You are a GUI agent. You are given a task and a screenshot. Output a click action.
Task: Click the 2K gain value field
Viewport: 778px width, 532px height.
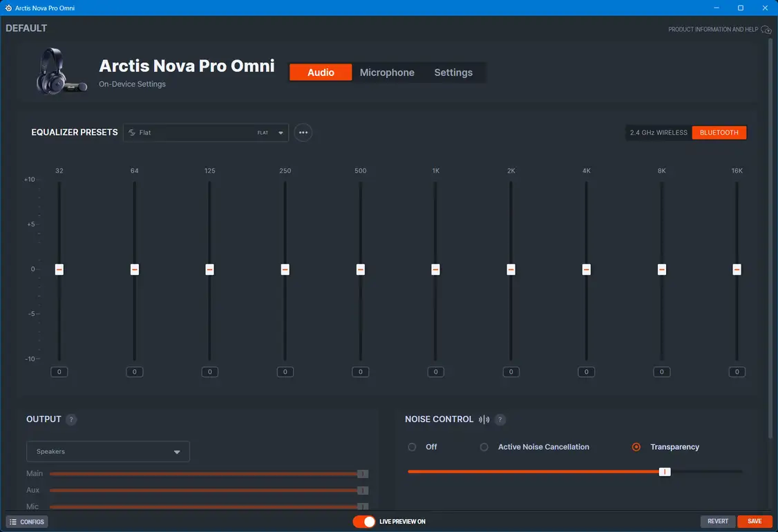511,372
